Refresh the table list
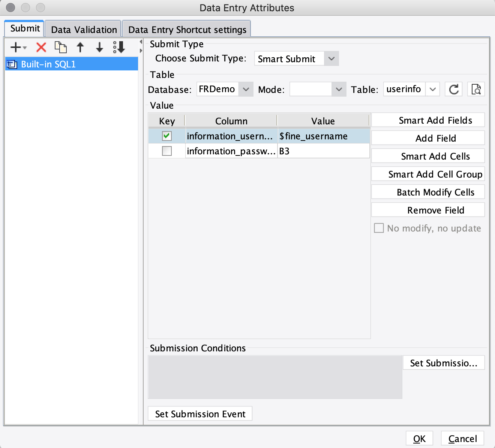This screenshot has height=448, width=495. 454,89
